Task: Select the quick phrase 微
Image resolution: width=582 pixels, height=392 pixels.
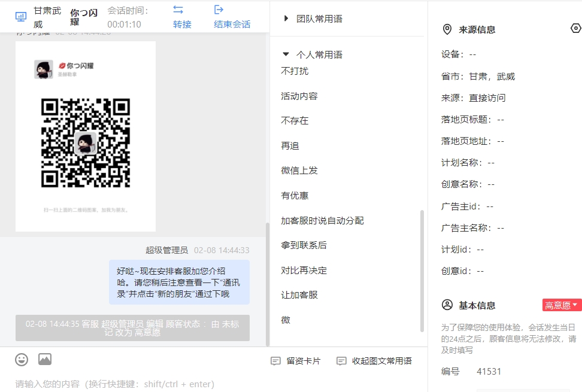Action: point(286,320)
